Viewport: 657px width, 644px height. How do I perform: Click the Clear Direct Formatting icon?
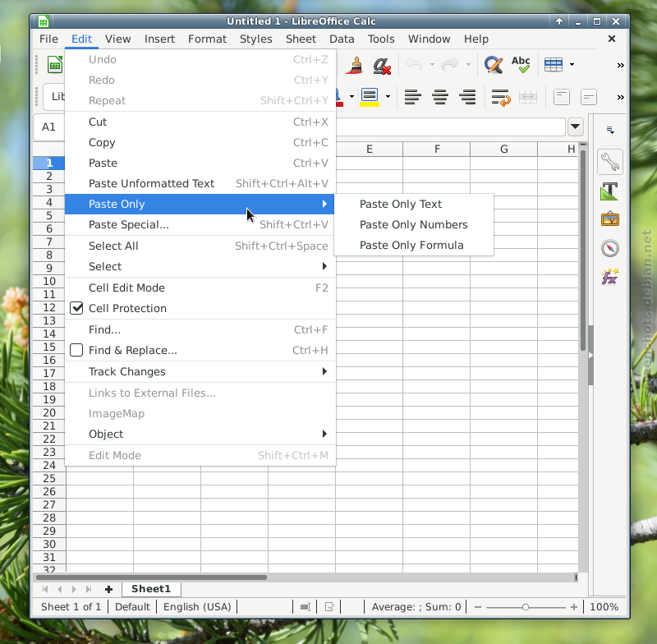(x=382, y=66)
